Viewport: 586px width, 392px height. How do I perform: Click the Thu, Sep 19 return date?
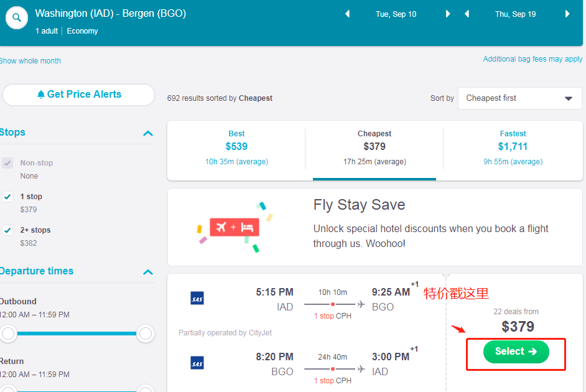(x=515, y=14)
